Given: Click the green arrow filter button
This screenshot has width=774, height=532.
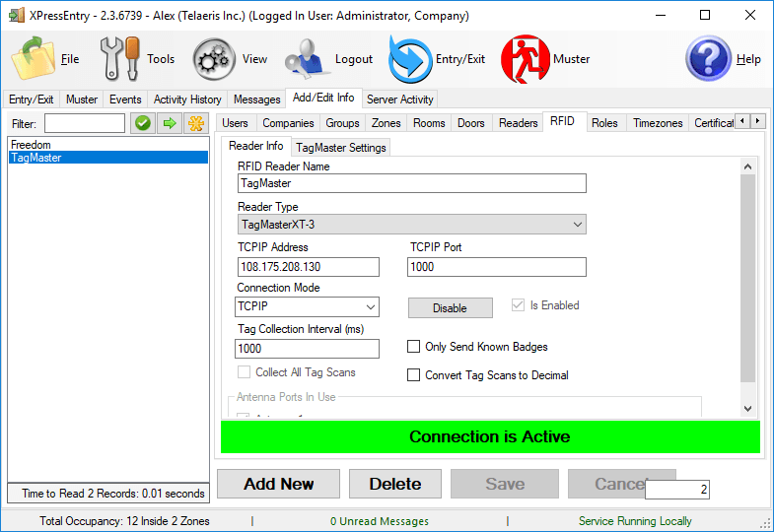Looking at the screenshot, I should [170, 123].
